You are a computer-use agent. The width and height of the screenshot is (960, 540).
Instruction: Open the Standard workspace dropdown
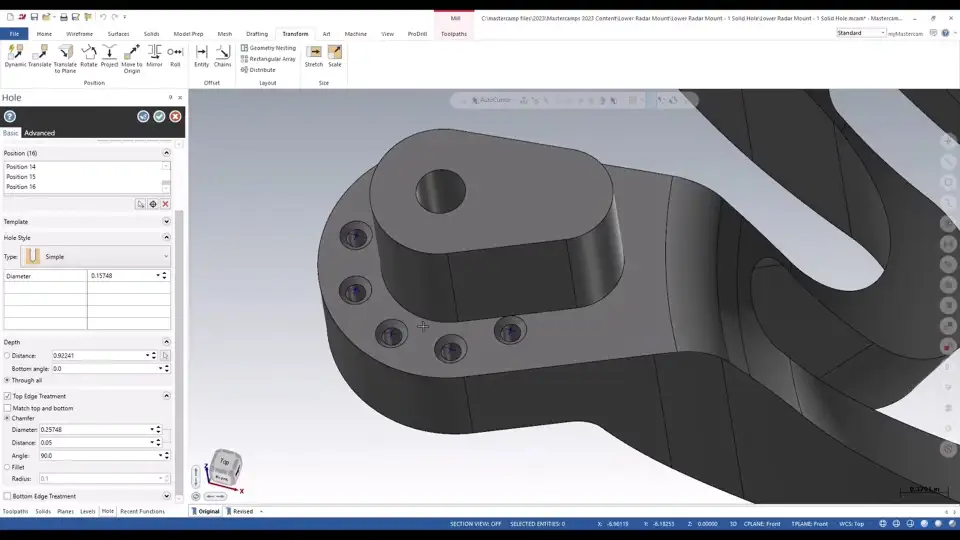[861, 33]
